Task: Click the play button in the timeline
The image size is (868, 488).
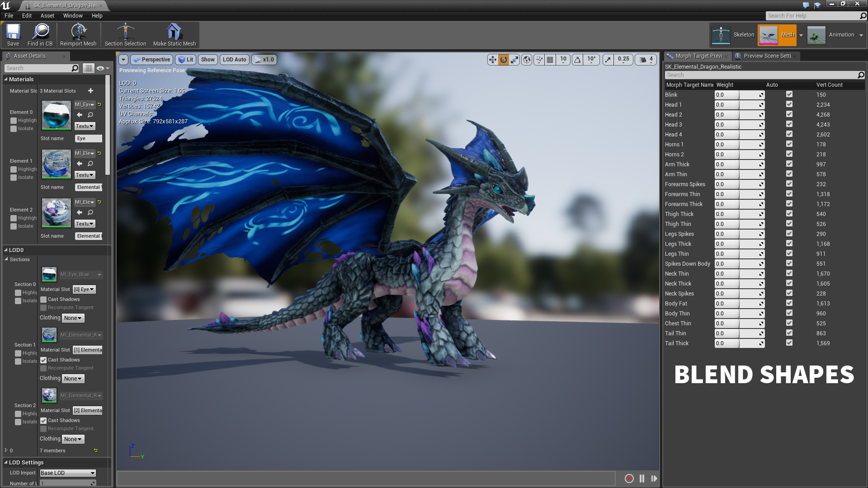Action: point(654,478)
